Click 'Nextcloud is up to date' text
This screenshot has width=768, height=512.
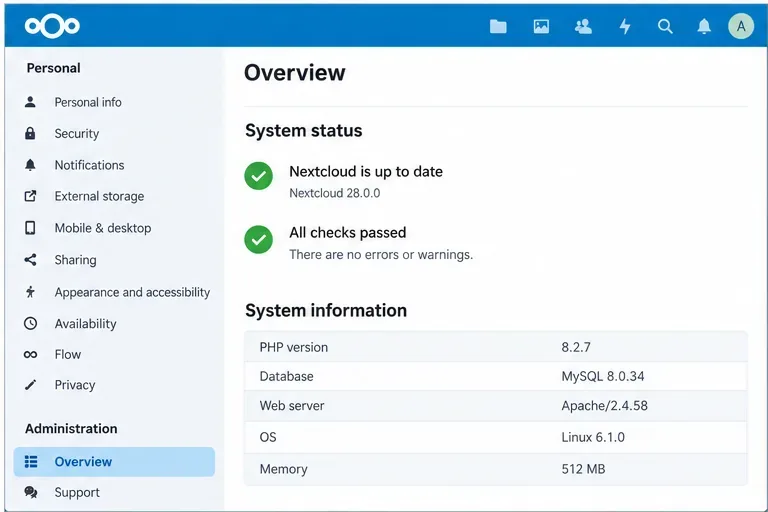click(x=366, y=171)
